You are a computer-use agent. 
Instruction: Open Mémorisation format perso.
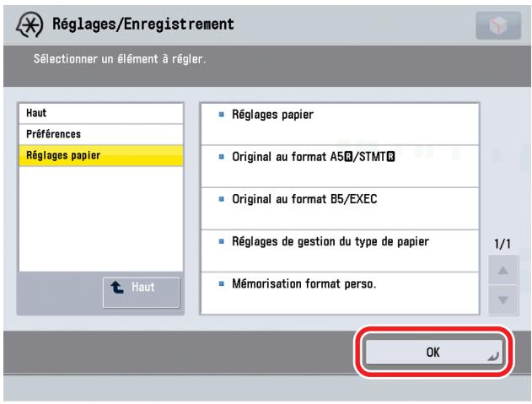(x=340, y=293)
